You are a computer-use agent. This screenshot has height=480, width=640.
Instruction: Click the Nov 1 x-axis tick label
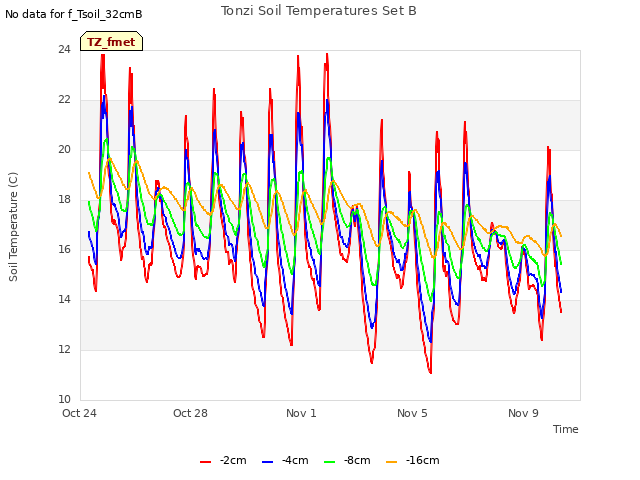click(x=301, y=413)
